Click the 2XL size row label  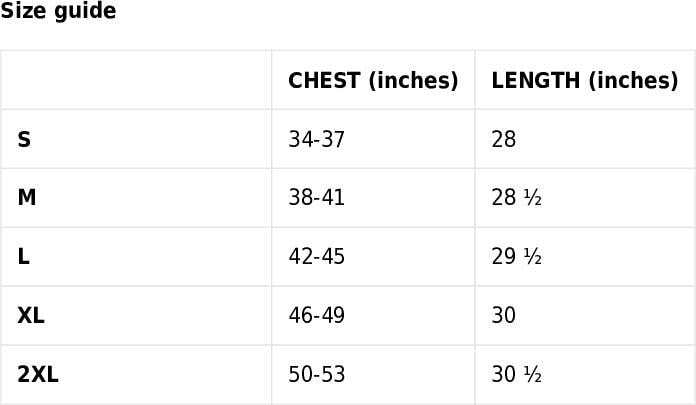coord(38,375)
